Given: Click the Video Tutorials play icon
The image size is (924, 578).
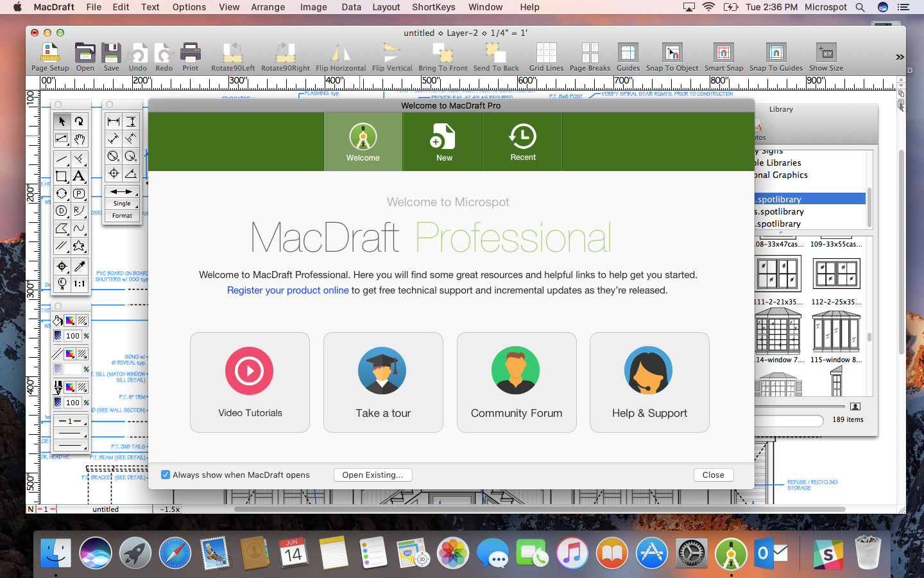Looking at the screenshot, I should 249,371.
